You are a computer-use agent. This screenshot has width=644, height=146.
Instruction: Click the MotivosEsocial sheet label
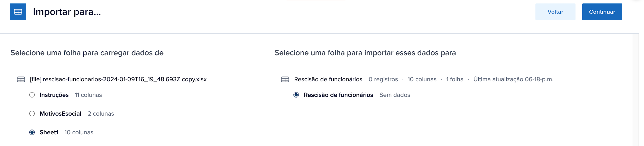pyautogui.click(x=61, y=114)
